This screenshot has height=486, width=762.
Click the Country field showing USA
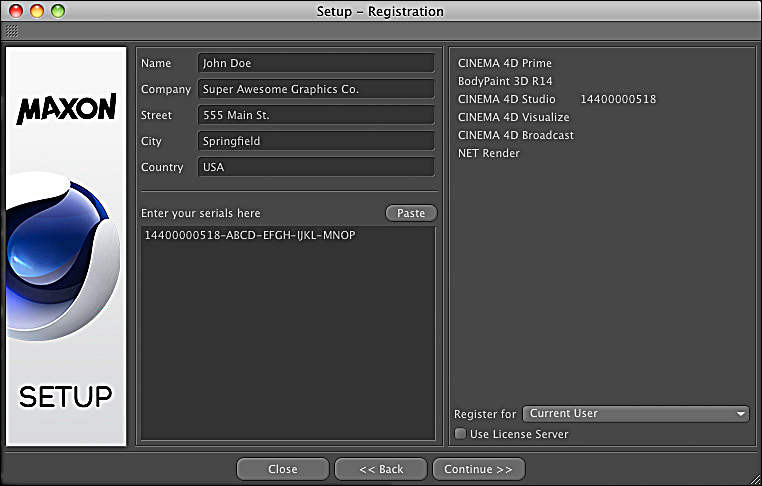(x=316, y=167)
